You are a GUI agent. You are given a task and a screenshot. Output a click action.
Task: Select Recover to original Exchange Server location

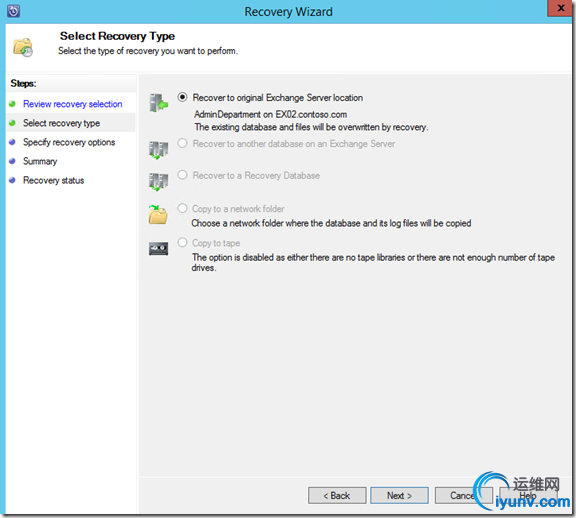[182, 97]
